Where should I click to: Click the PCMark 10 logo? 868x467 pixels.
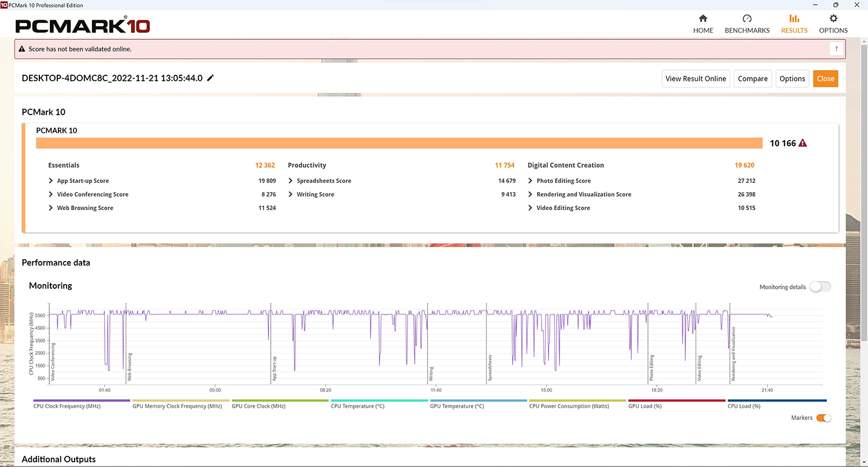(83, 26)
